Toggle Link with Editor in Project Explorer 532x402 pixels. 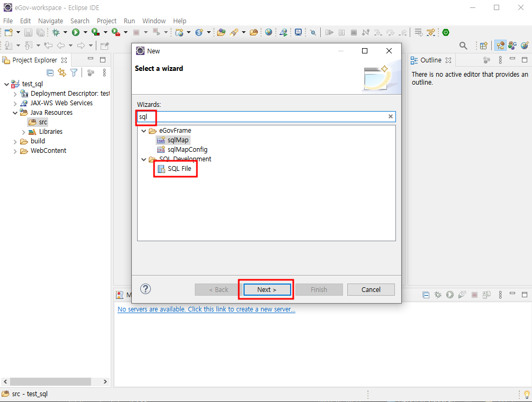[x=62, y=72]
